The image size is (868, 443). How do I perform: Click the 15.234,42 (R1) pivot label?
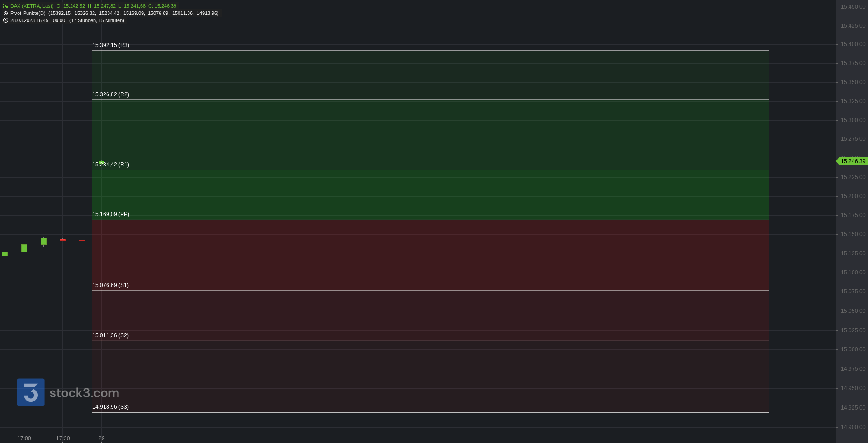point(111,165)
